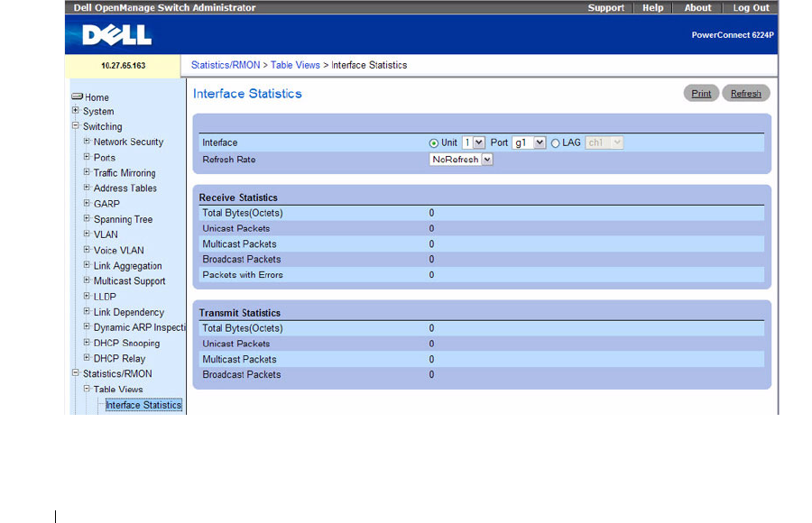Open Traffic Mirroring in the tree
The height and width of the screenshot is (523, 812).
pos(125,173)
